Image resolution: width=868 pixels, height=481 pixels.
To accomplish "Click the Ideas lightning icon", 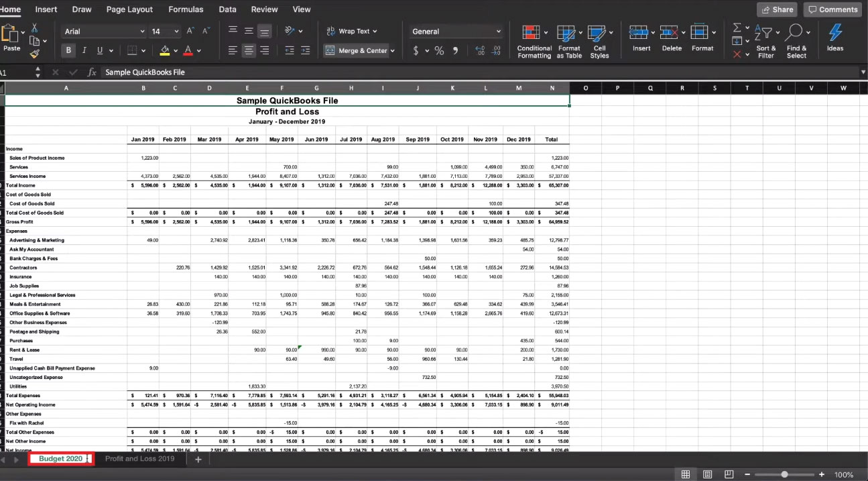I will (x=835, y=32).
